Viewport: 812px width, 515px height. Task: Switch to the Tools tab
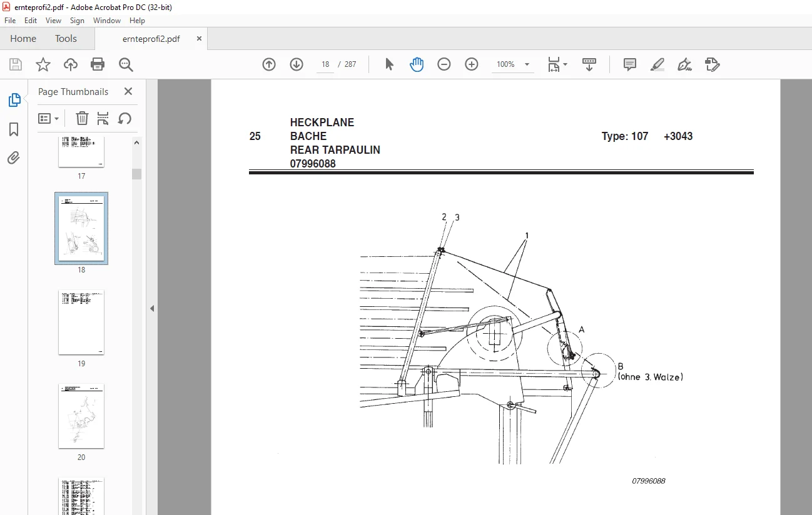point(66,39)
